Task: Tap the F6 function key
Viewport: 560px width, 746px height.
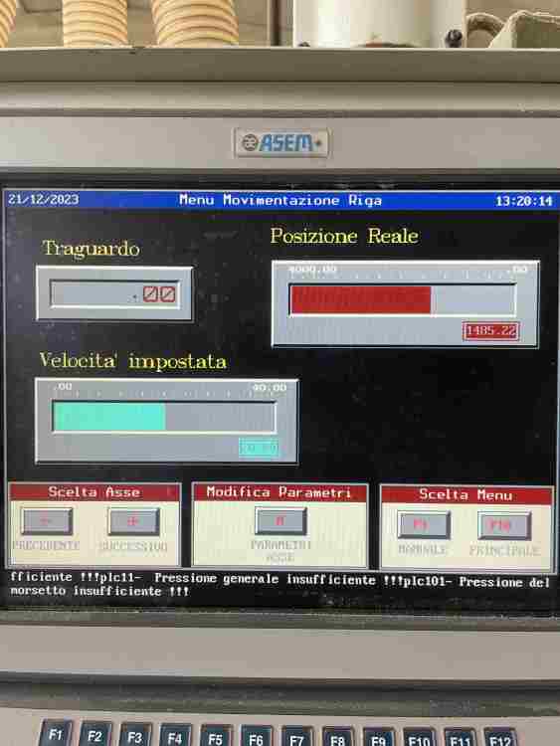Action: [x=256, y=739]
